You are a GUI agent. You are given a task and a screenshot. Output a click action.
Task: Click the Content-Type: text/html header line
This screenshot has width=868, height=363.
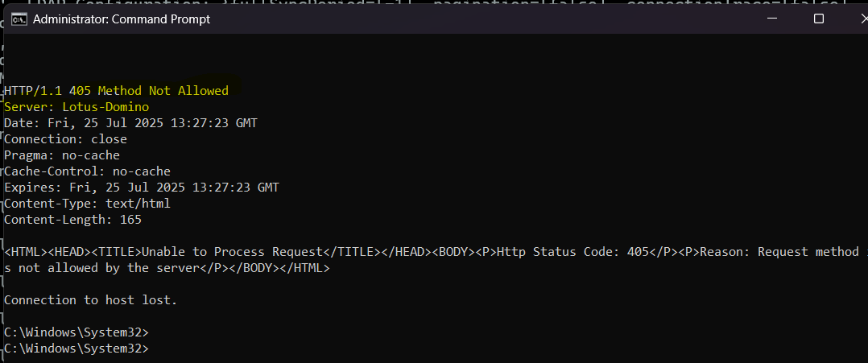click(88, 203)
